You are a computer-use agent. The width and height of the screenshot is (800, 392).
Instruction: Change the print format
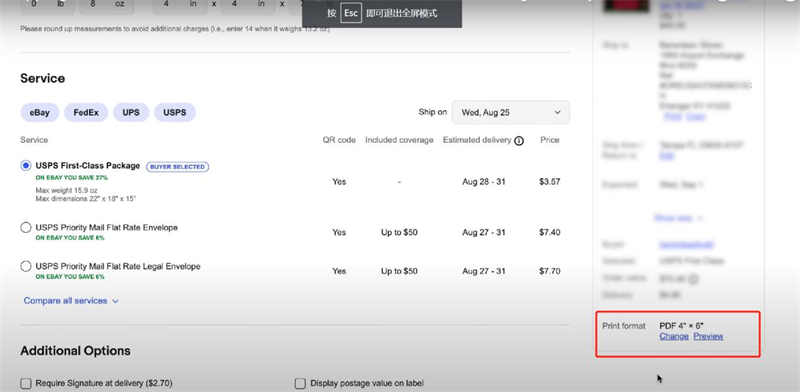click(x=673, y=336)
